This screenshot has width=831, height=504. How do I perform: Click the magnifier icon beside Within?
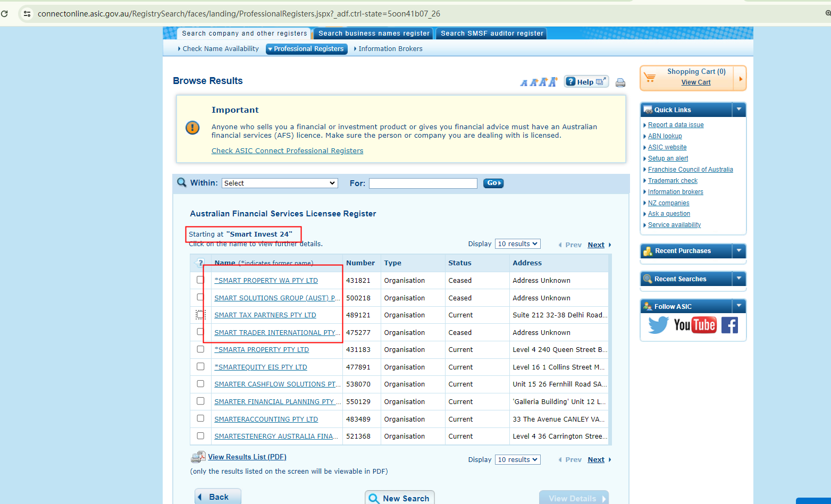point(181,182)
